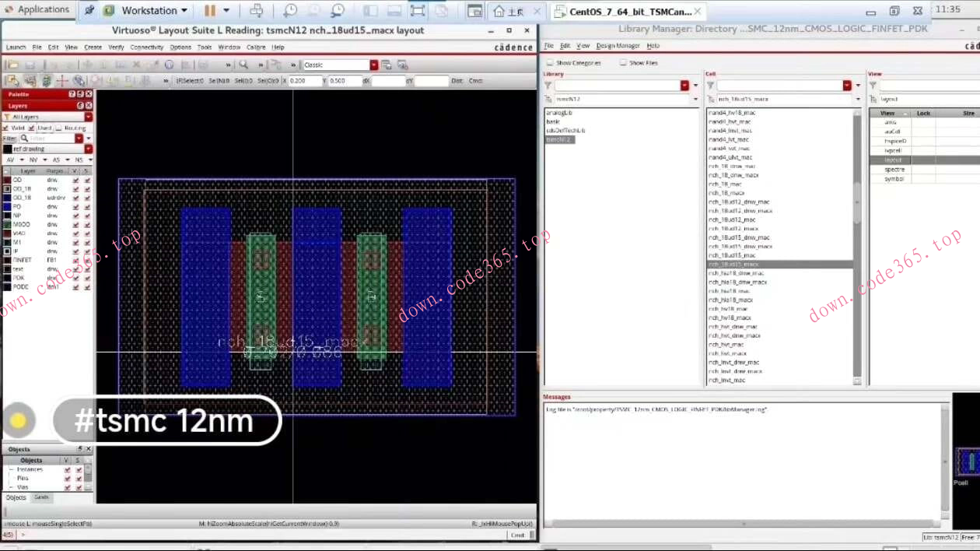Click the blue info circle toolbar icon
Image resolution: width=980 pixels, height=551 pixels.
pyautogui.click(x=169, y=65)
